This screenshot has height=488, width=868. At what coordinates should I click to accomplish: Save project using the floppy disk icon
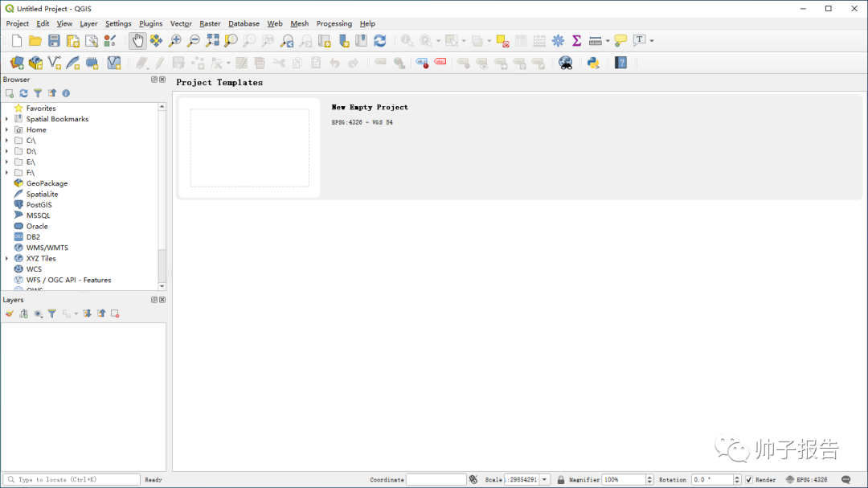click(x=54, y=40)
